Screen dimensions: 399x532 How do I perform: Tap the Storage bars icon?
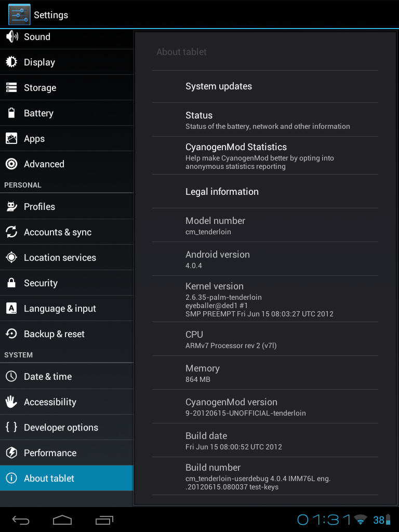(11, 87)
